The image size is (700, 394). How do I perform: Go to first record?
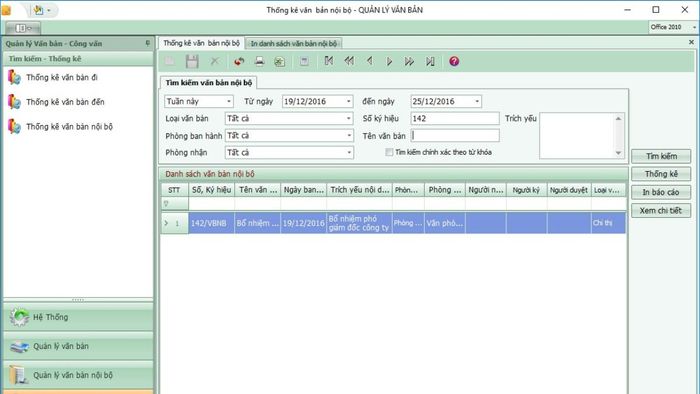point(329,61)
